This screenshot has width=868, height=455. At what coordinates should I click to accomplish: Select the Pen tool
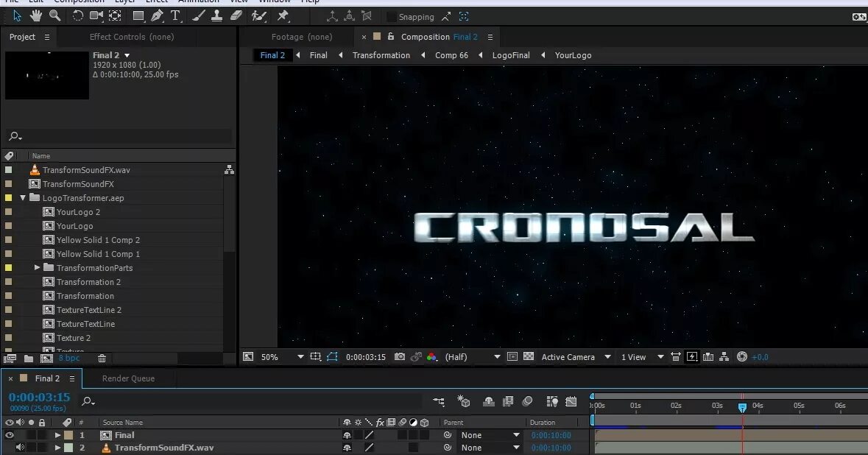pos(157,16)
